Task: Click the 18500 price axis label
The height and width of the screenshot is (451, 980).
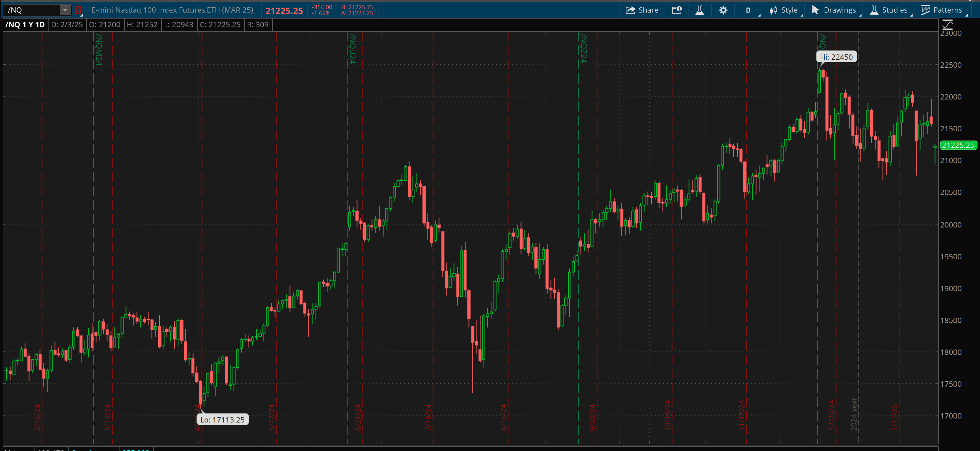Action: 951,321
